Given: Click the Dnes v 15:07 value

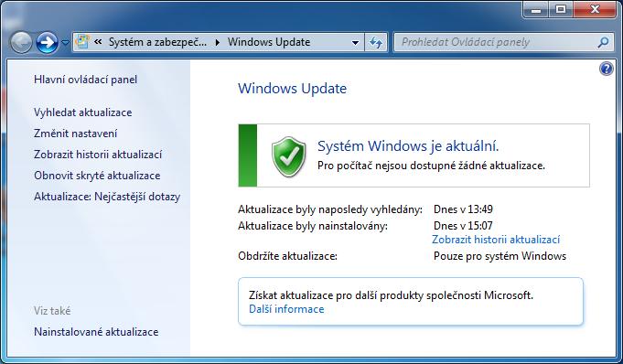Looking at the screenshot, I should (463, 226).
